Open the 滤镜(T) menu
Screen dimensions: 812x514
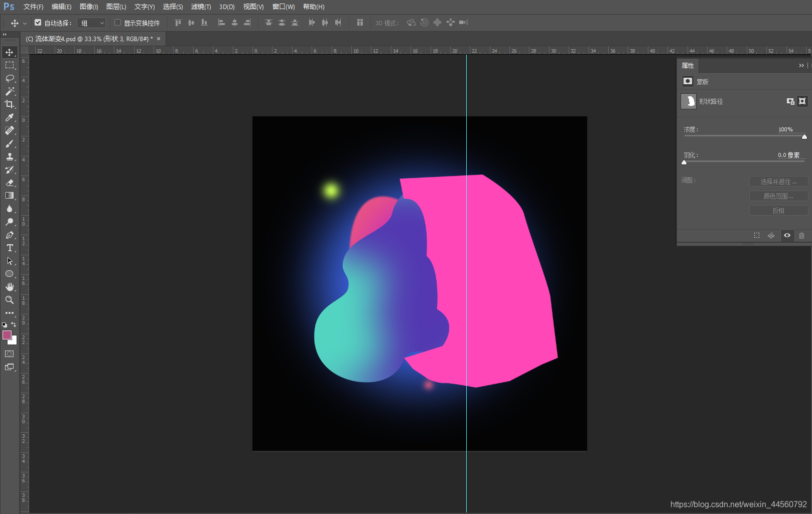click(201, 7)
